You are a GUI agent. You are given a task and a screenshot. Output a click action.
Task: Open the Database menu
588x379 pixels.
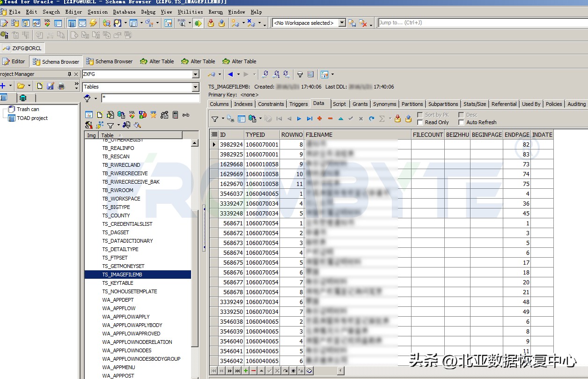124,12
